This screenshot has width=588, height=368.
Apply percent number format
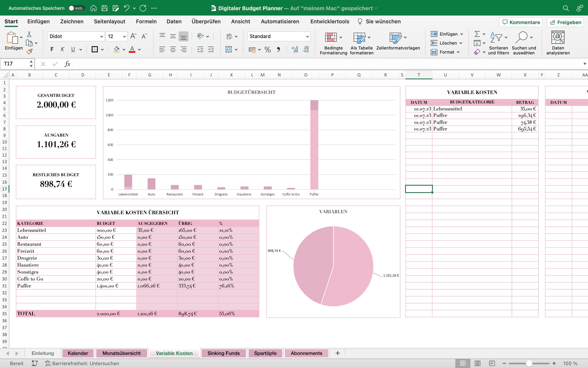(267, 50)
